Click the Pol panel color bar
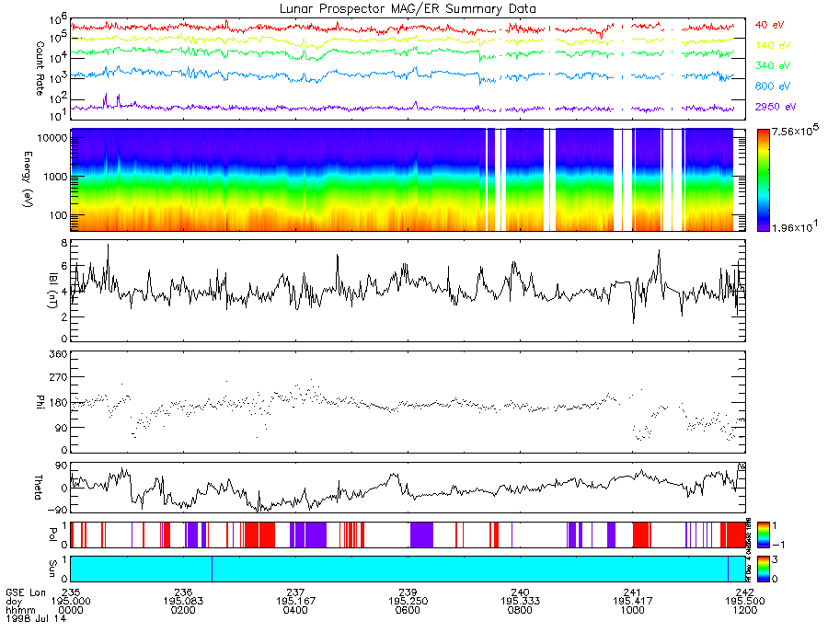This screenshot has width=828, height=644. click(763, 535)
